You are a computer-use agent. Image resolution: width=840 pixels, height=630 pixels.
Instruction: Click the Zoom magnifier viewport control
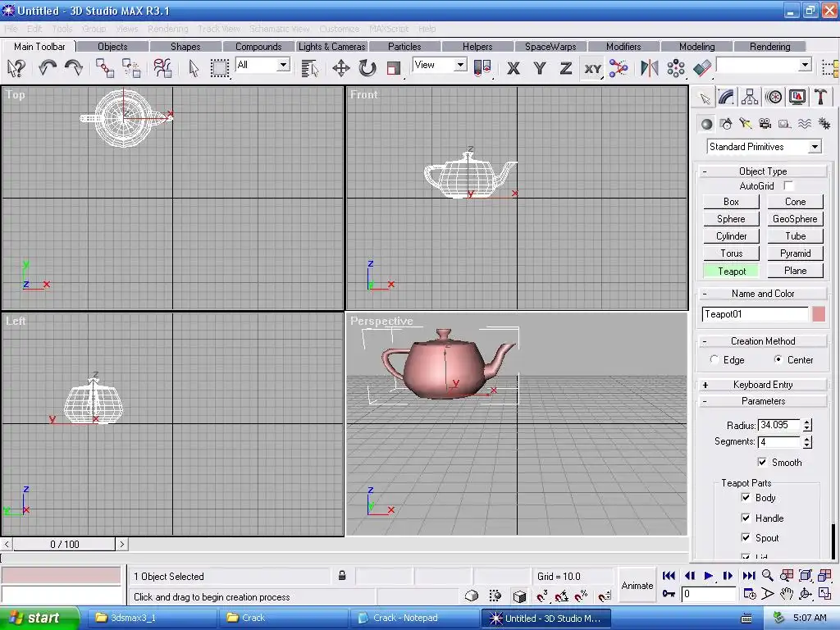767,575
